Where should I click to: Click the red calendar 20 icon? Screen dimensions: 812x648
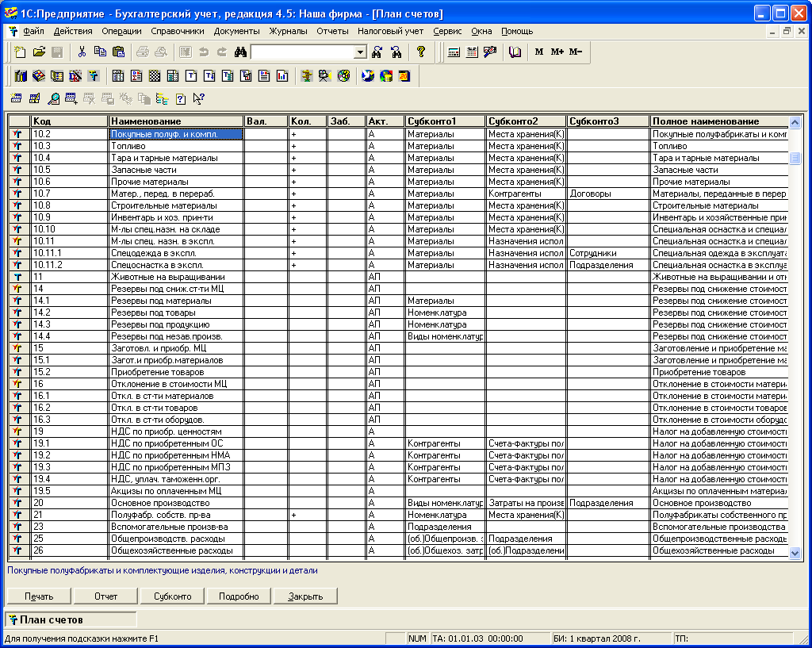(x=404, y=76)
